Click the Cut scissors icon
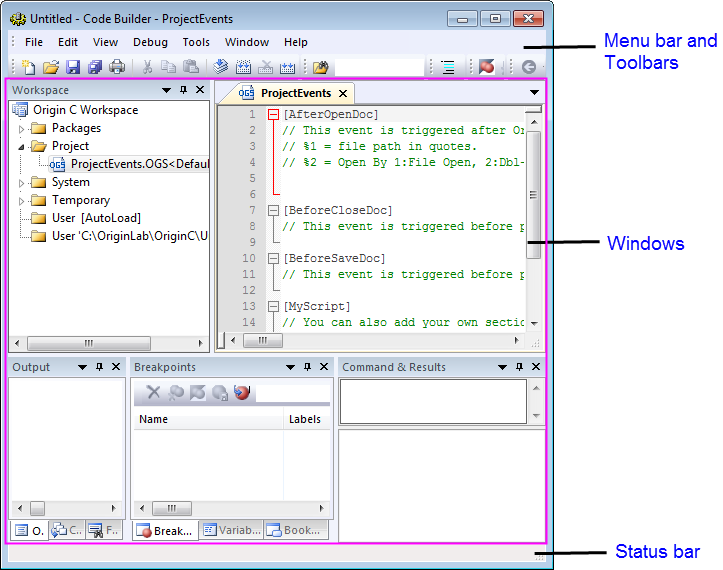723x570 pixels. coord(147,67)
